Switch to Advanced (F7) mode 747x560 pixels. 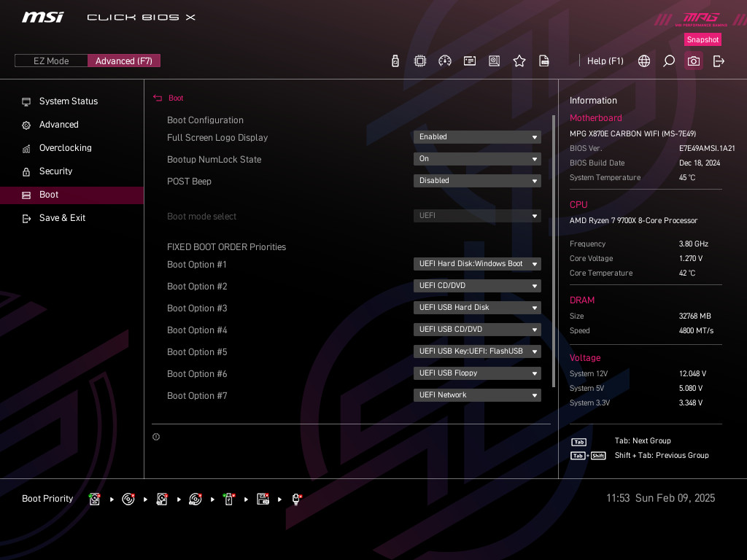point(124,61)
